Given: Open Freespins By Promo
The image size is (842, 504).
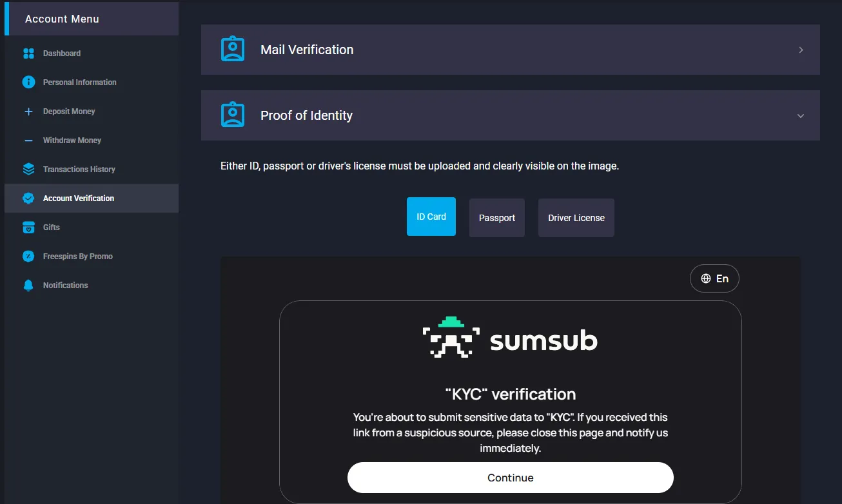Looking at the screenshot, I should tap(92, 257).
